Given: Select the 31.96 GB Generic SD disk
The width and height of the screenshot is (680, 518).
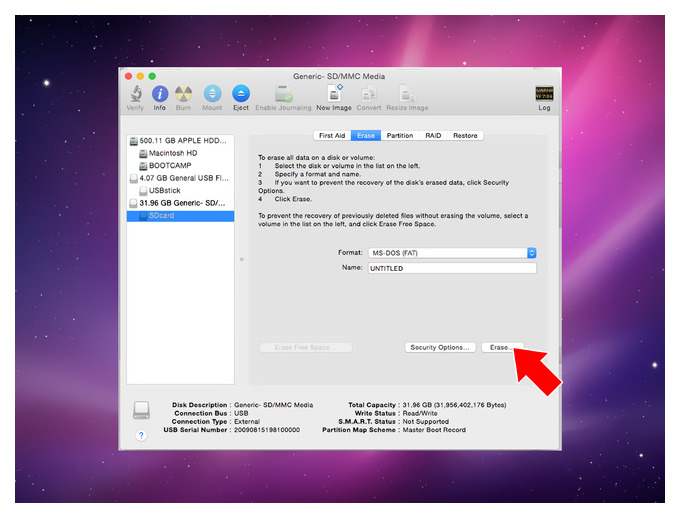Looking at the screenshot, I should click(180, 203).
